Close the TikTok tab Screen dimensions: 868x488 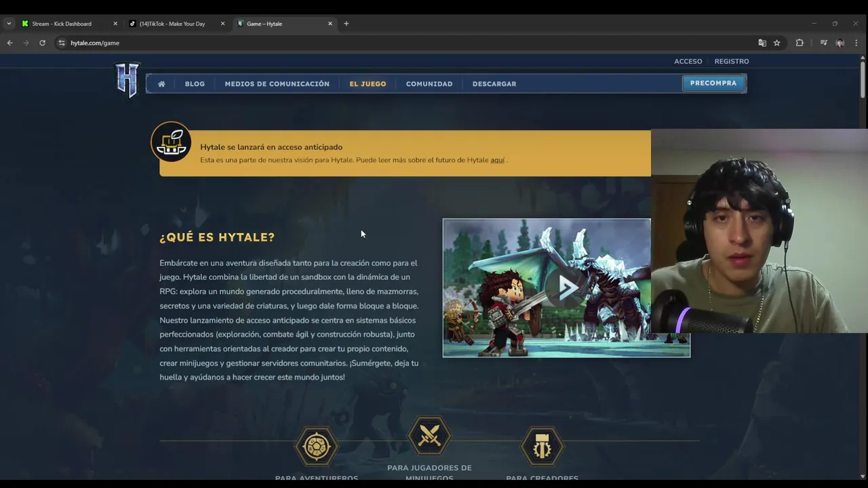click(222, 24)
